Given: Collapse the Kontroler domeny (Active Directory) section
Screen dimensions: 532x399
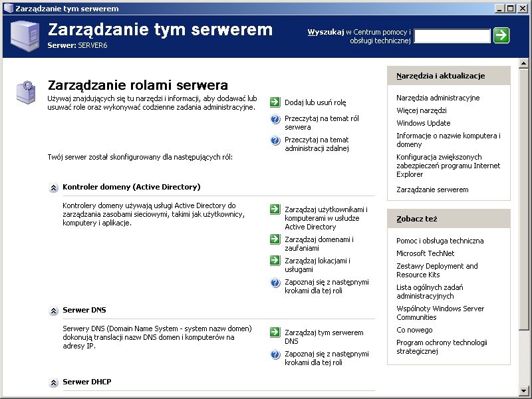Looking at the screenshot, I should tap(53, 188).
